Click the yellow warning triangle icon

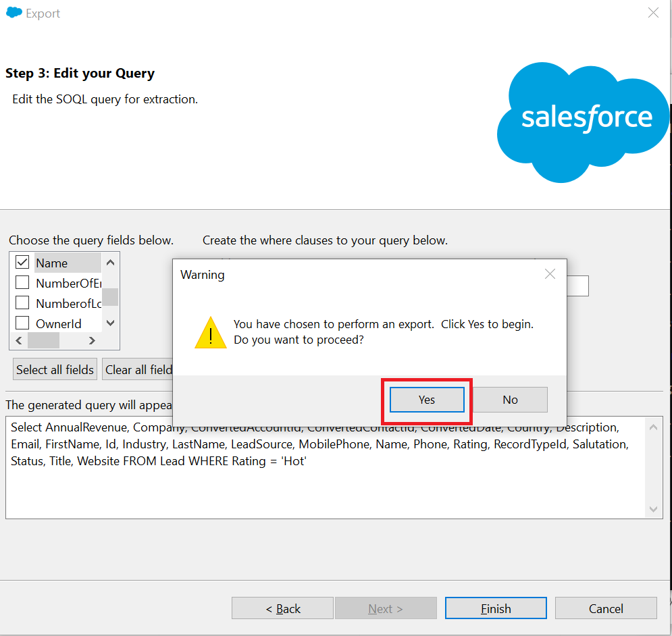(211, 333)
